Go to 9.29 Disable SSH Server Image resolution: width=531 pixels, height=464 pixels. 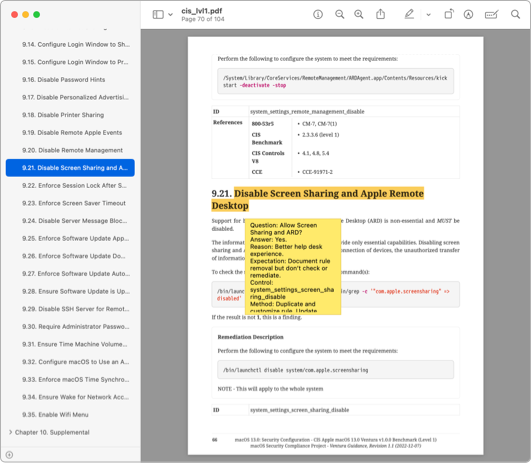pyautogui.click(x=76, y=309)
